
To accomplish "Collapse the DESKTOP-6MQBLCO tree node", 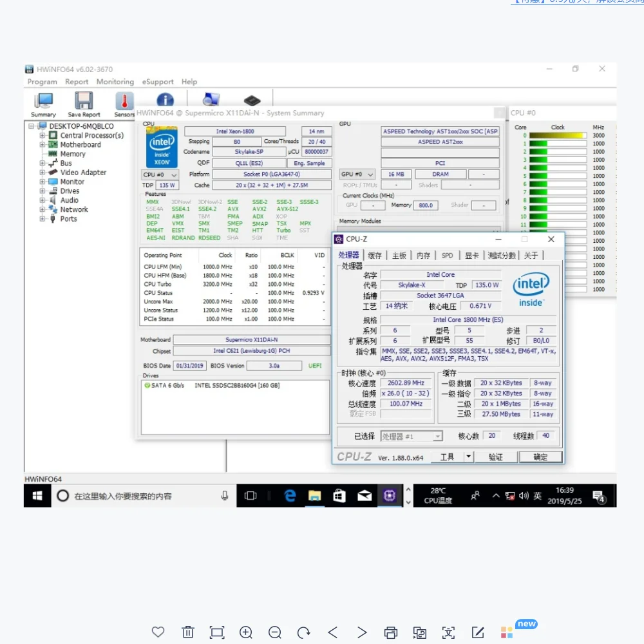I will [31, 126].
